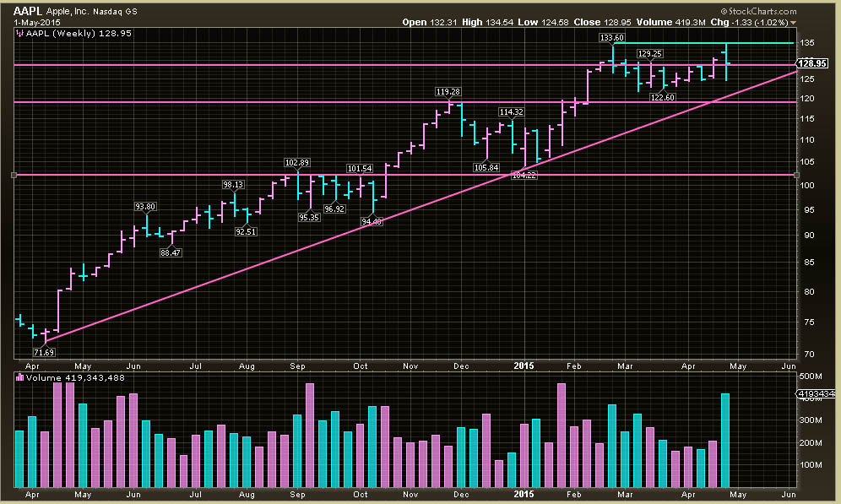Click right handle of 102 horizontal line

point(796,176)
